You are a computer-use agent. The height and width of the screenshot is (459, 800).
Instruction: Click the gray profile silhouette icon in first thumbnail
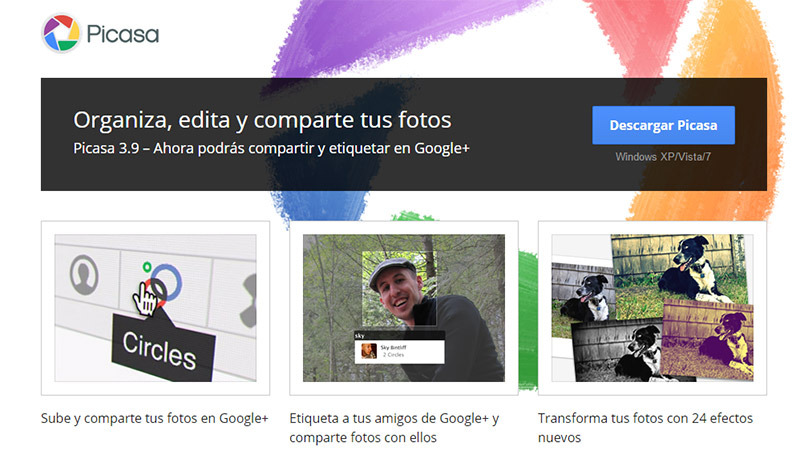click(84, 275)
